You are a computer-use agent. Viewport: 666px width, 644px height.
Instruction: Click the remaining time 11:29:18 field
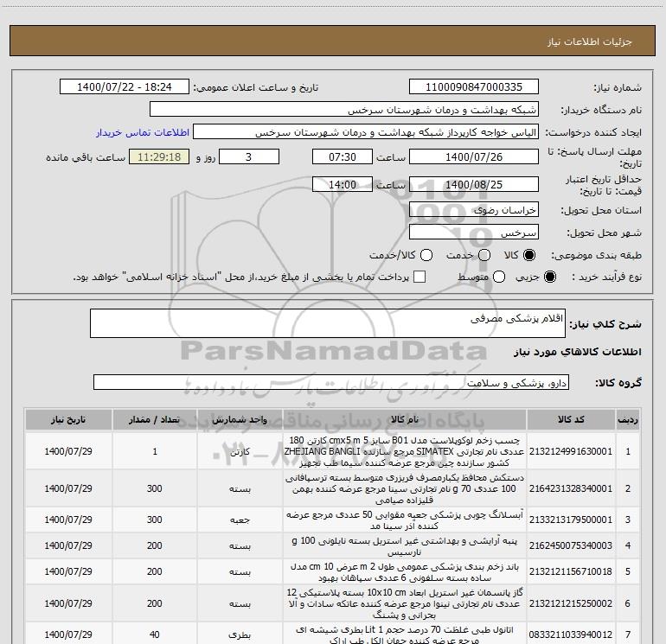(x=159, y=156)
